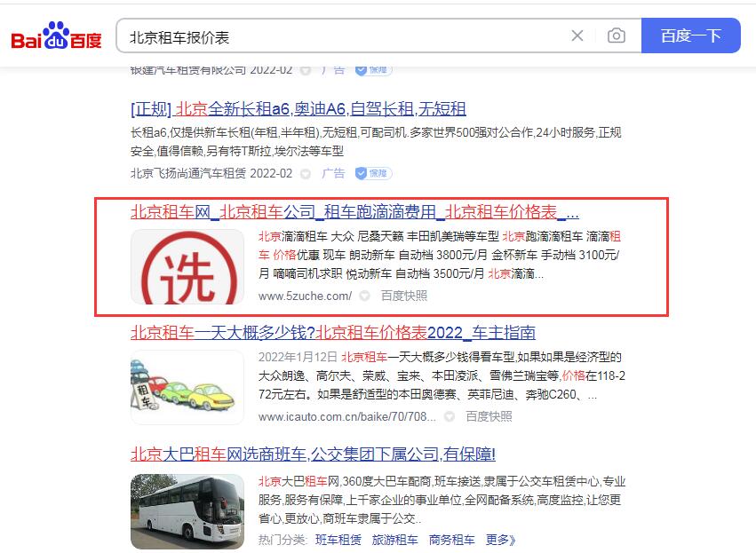Open the 北京全新长租a6 奥迪A6 result link
756x553 pixels.
point(298,109)
